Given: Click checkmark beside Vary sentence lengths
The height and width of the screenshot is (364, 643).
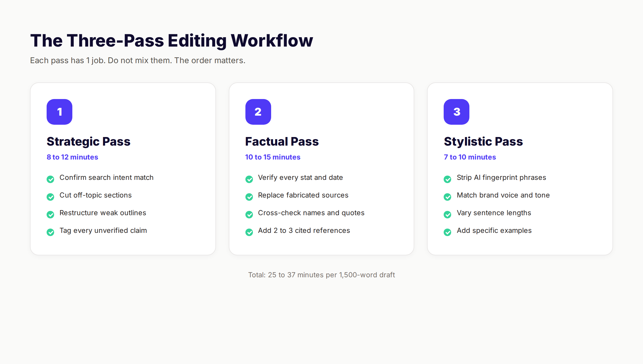Looking at the screenshot, I should click(x=447, y=214).
